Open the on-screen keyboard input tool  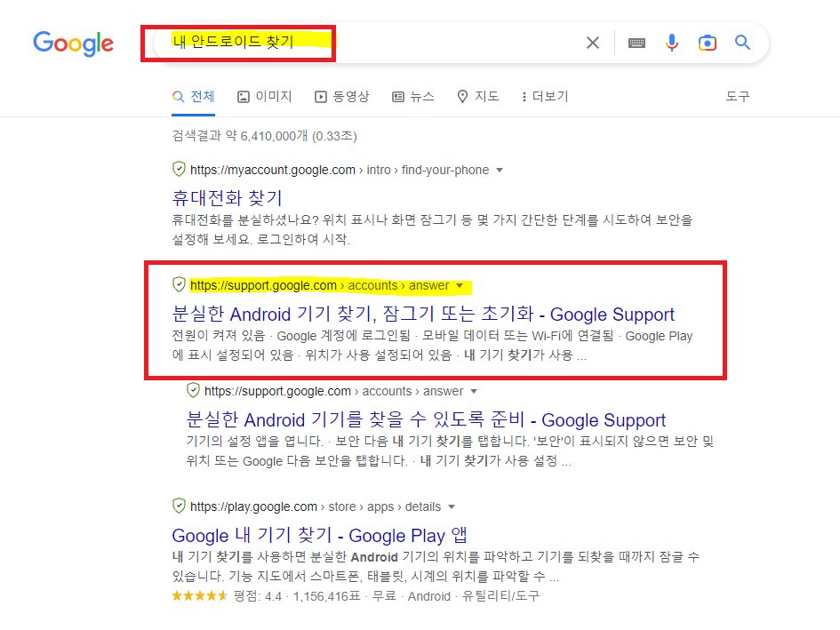pos(636,43)
